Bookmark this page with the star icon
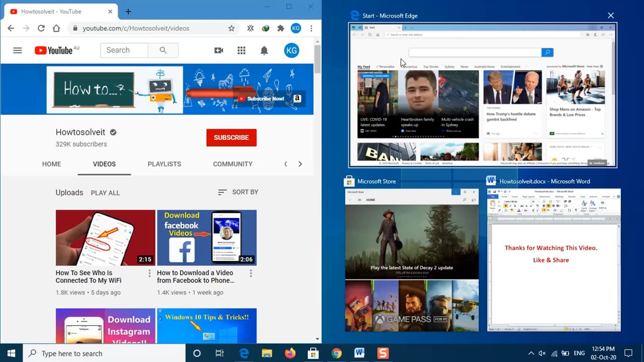The width and height of the screenshot is (644, 362). point(231,28)
